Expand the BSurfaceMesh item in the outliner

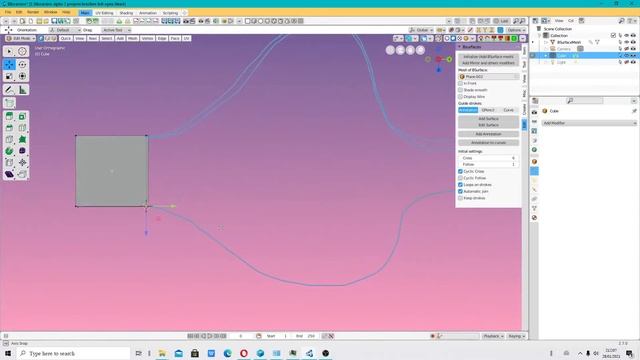[546, 42]
